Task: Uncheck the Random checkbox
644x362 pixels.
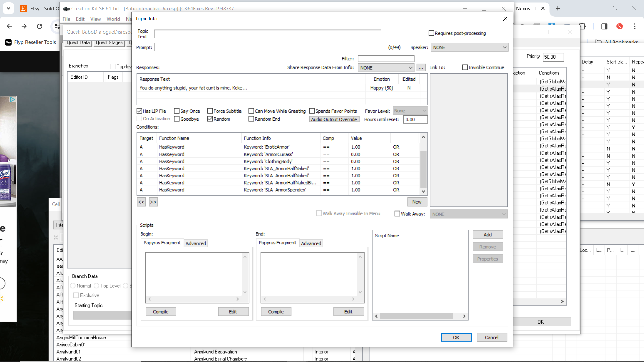Action: click(x=210, y=119)
